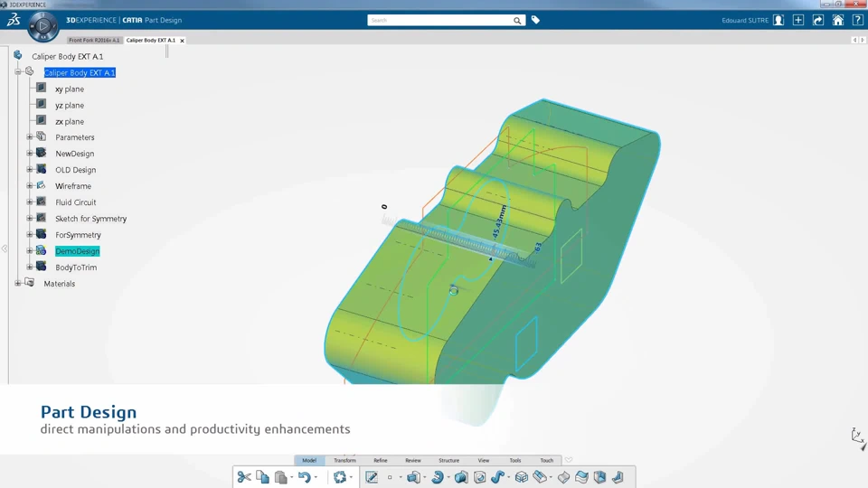868x488 pixels.
Task: Switch to the Model tab
Action: pos(309,460)
